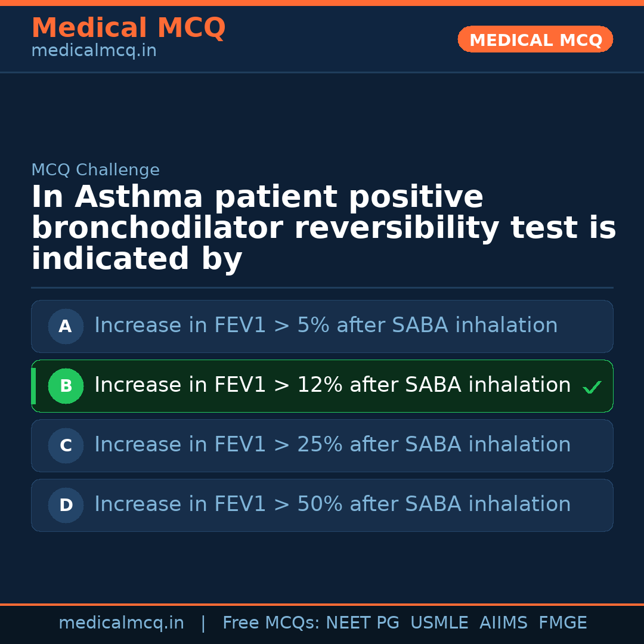The height and width of the screenshot is (644, 644).
Task: Click the "Free MCQs:" footer label
Action: pyautogui.click(x=271, y=623)
